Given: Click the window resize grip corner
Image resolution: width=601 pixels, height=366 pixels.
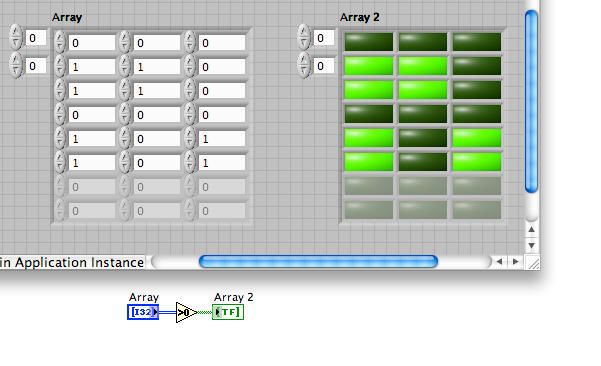Looking at the screenshot, I should point(533,263).
